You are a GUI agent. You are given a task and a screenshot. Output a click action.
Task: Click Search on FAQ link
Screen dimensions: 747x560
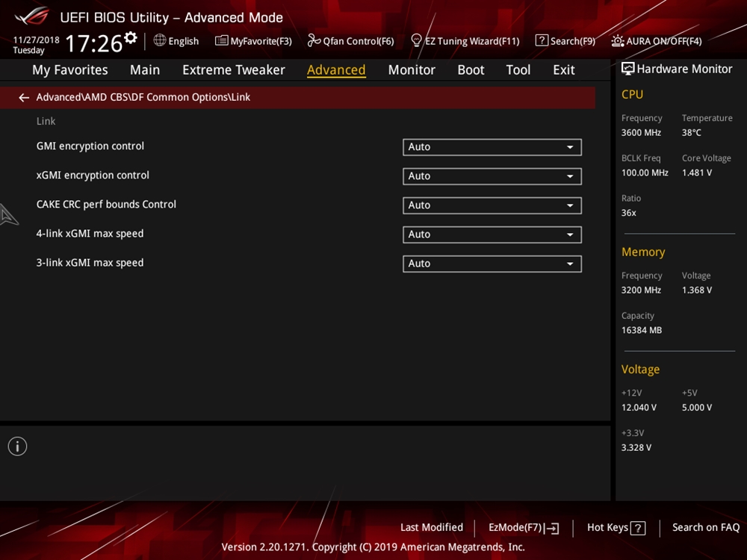click(706, 527)
